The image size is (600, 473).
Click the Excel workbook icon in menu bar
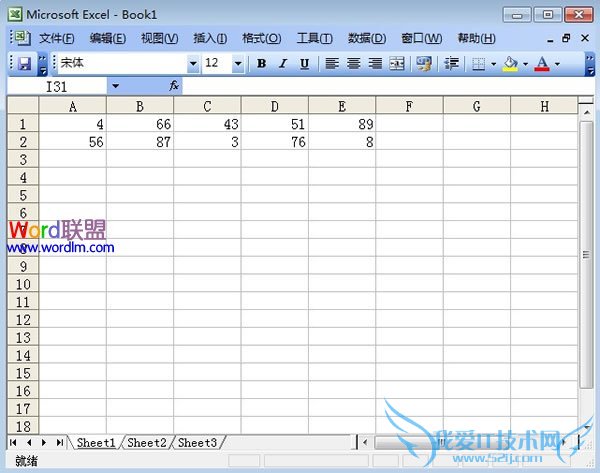pos(23,38)
